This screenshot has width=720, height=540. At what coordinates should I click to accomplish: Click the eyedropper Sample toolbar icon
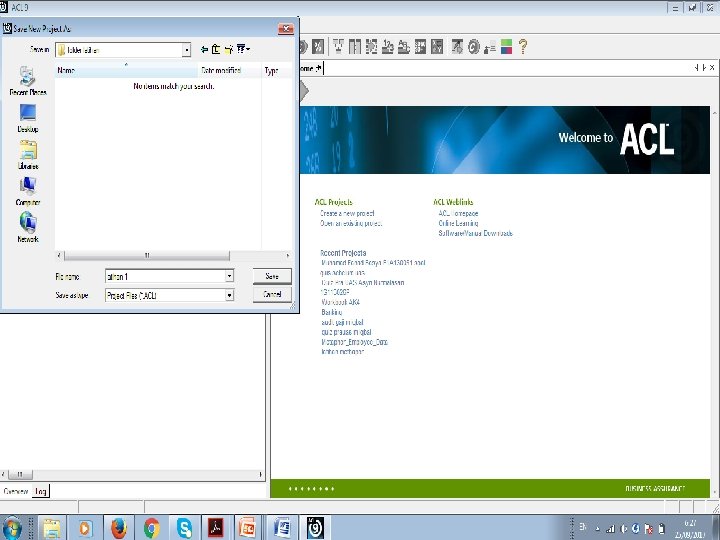coord(457,46)
